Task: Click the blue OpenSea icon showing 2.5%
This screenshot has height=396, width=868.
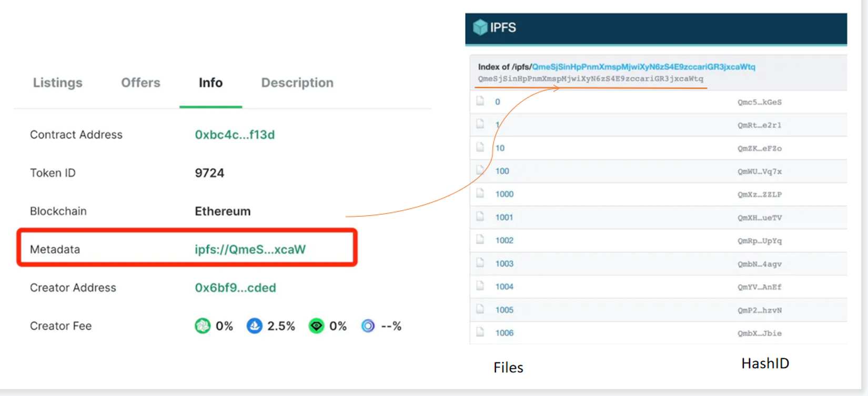Action: tap(255, 326)
